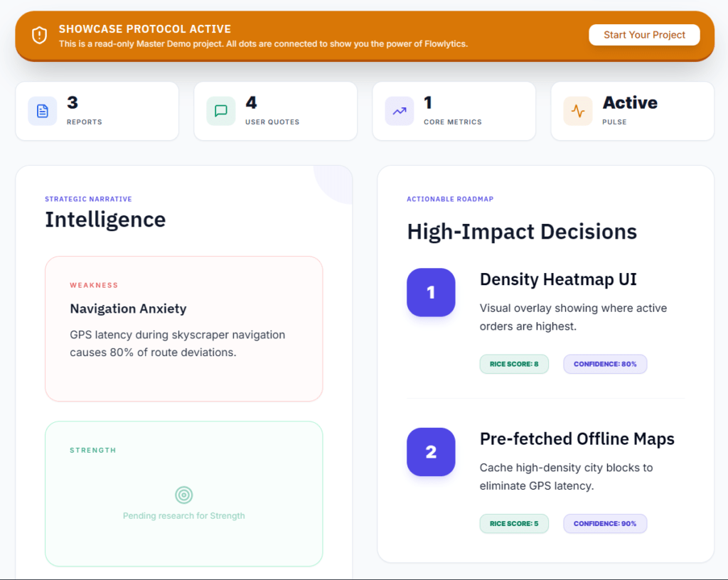Click the CONFIDENCE: 90% pill

605,523
